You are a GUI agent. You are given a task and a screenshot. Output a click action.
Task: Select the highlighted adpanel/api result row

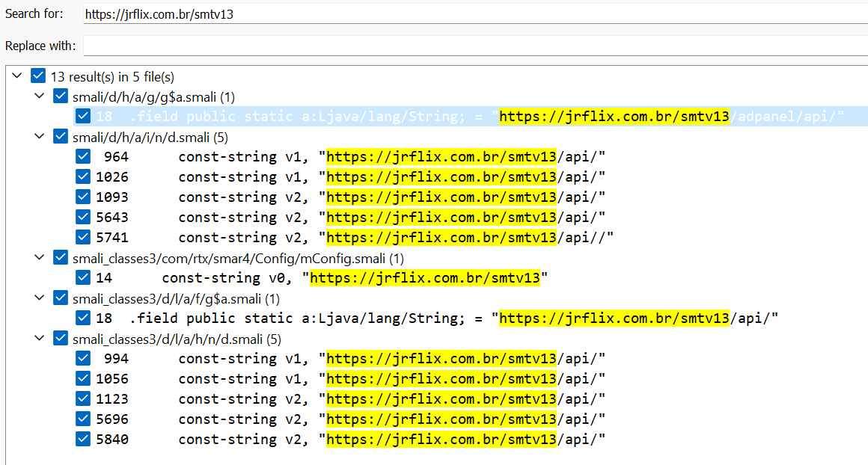click(486, 117)
